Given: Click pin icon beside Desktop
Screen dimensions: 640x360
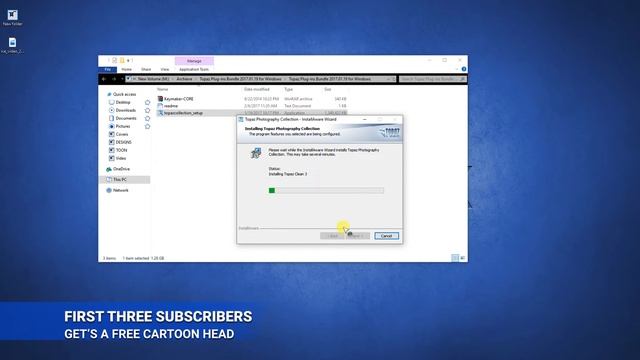Looking at the screenshot, I should click(x=147, y=102).
